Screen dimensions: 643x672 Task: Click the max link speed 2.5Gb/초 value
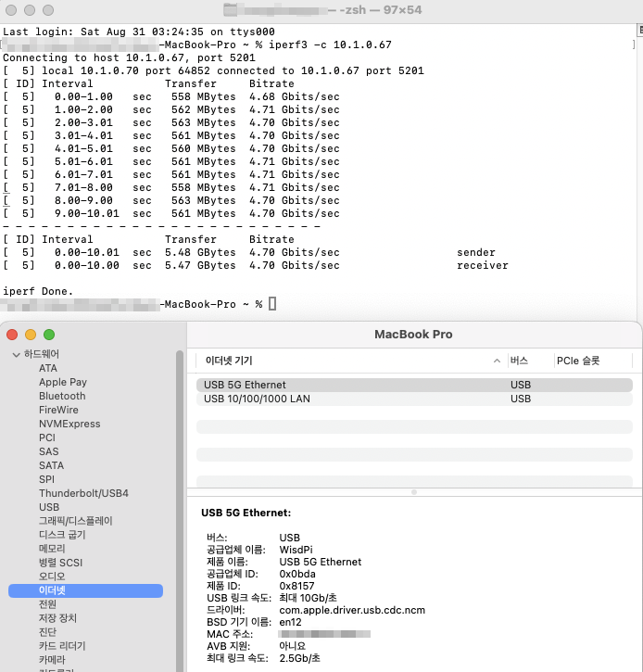click(x=300, y=658)
